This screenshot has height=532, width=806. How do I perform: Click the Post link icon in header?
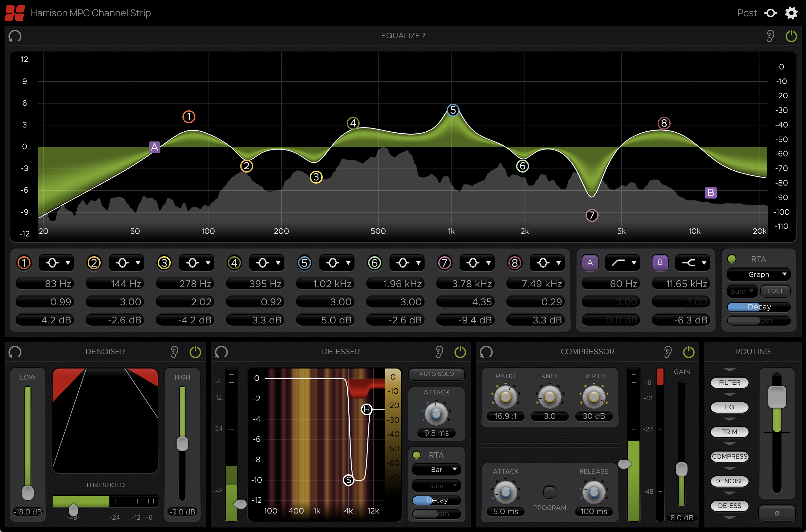771,13
